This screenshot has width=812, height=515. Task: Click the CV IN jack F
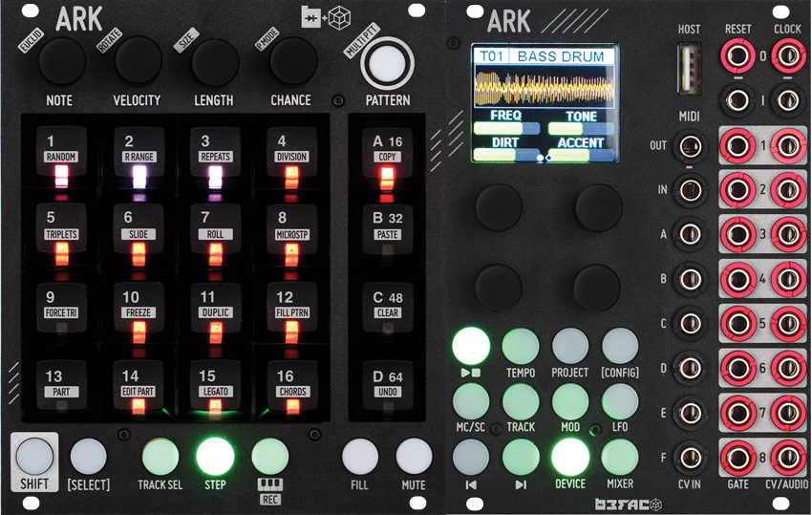coord(690,457)
